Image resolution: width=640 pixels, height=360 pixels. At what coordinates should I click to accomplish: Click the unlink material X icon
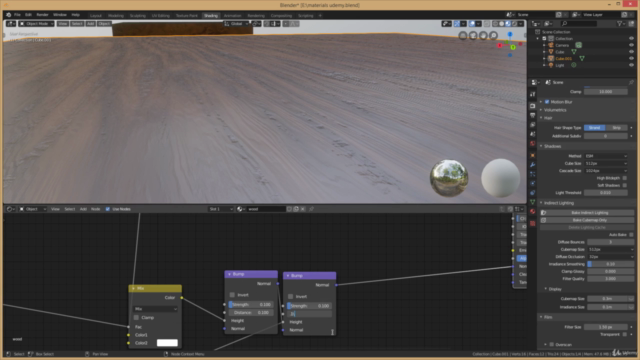[303, 209]
